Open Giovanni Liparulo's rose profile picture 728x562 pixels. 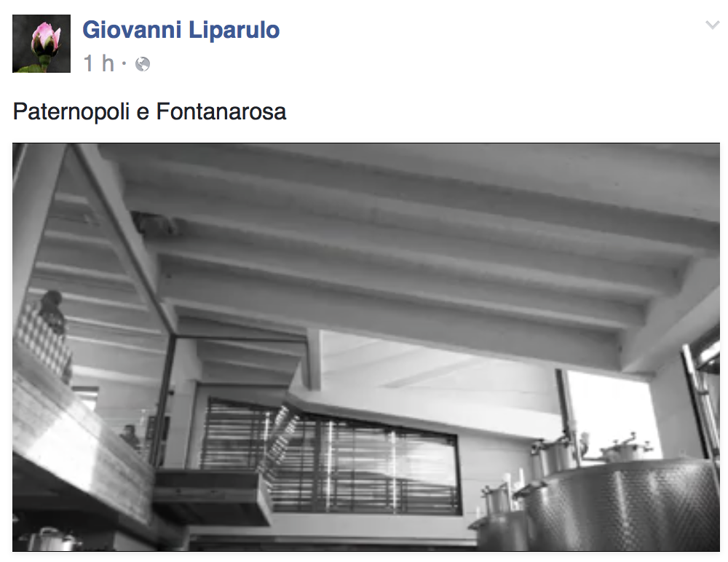(x=41, y=44)
